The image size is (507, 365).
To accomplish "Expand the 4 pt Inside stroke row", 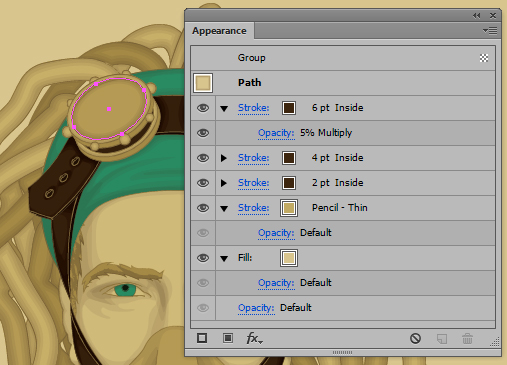I will click(x=224, y=158).
